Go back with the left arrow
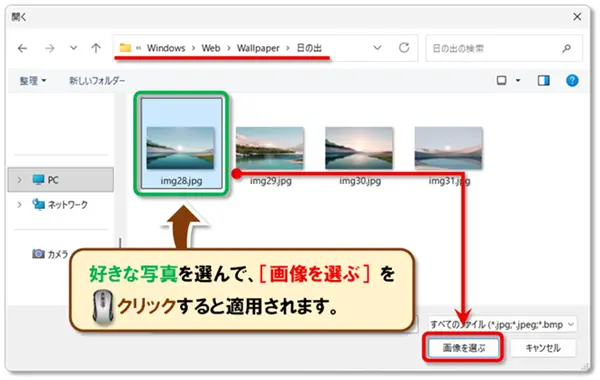The image size is (600, 380). 23,48
